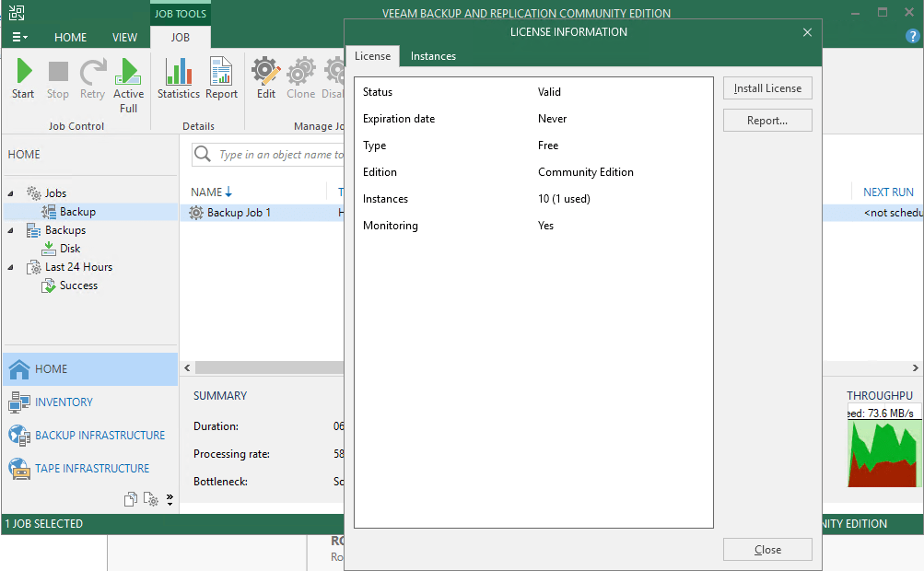Viewport: 924px width, 571px height.
Task: Click the horizontal scrollbar left arrow
Action: point(187,367)
